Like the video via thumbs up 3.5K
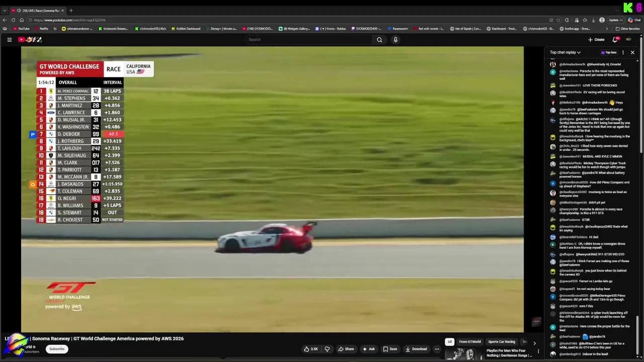The height and width of the screenshot is (362, 644). tap(311, 349)
